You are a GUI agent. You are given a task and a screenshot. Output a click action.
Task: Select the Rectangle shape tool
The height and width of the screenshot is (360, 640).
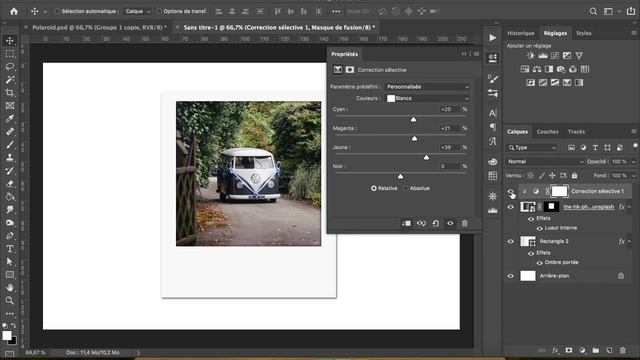pos(10,275)
